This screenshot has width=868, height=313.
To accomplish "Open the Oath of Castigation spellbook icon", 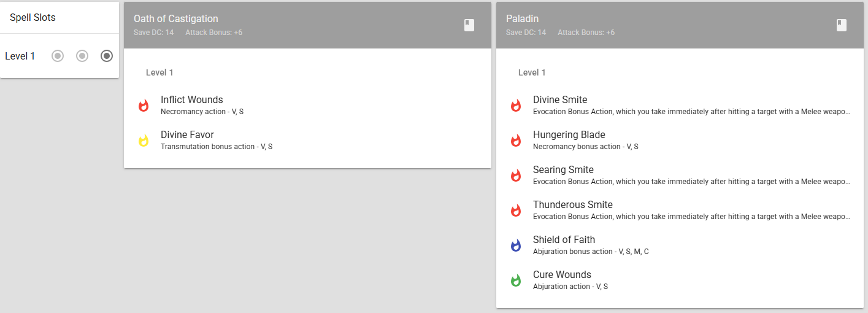I will click(x=469, y=25).
